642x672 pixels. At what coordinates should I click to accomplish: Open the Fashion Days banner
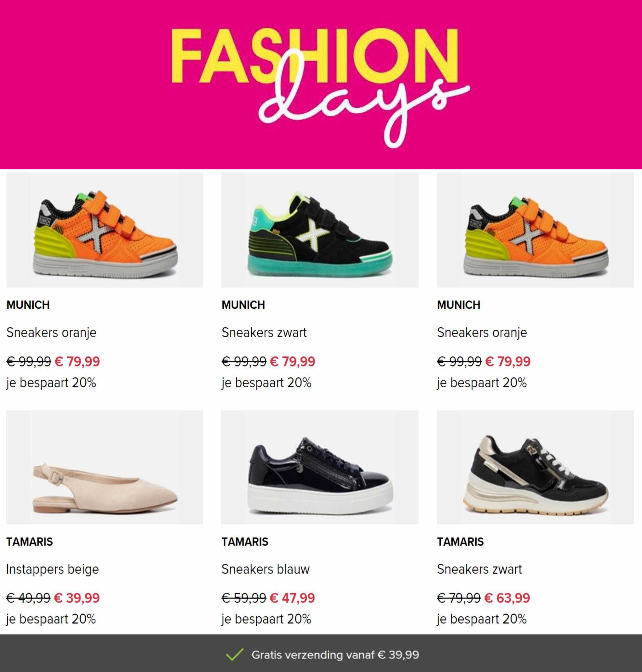point(321,85)
